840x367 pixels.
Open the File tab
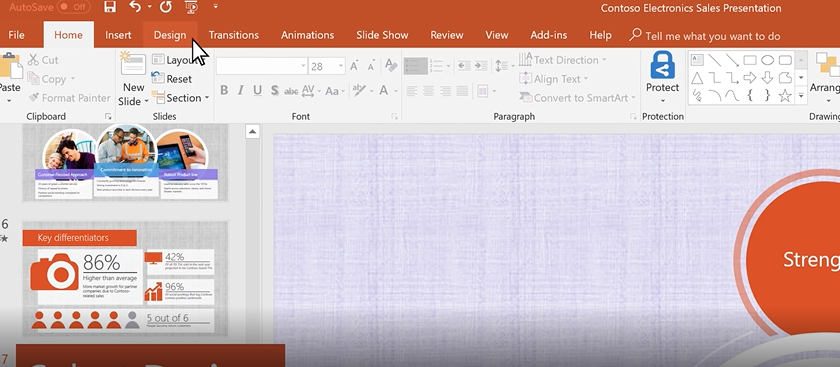pos(17,35)
